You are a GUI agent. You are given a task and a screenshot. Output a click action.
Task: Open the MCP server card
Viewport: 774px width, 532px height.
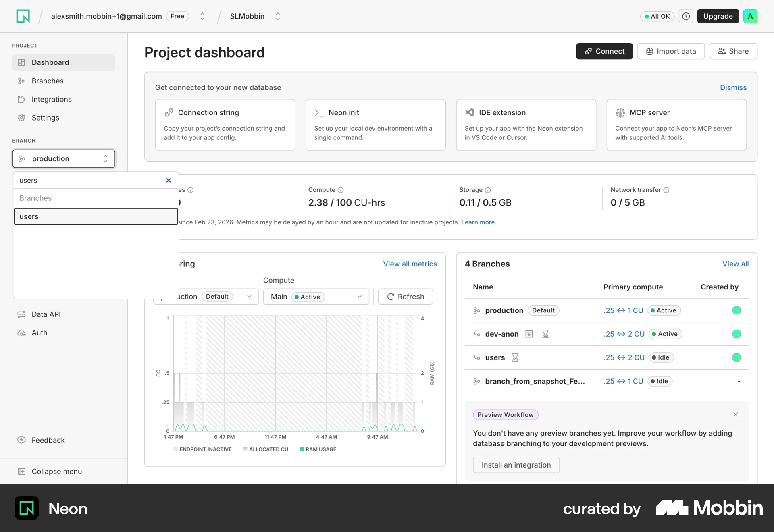click(x=676, y=125)
